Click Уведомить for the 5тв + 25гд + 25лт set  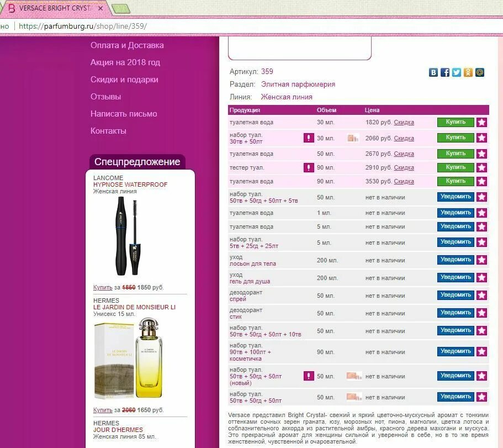coord(455,242)
